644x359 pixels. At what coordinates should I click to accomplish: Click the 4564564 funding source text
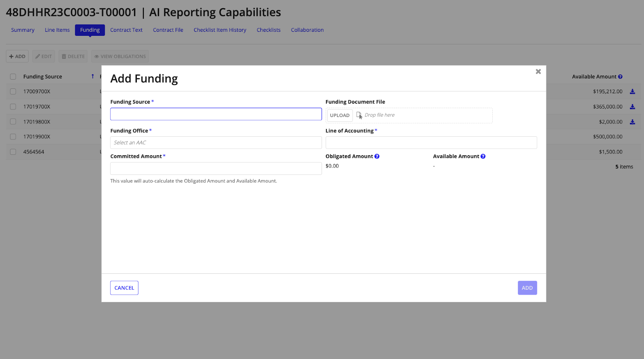[34, 152]
